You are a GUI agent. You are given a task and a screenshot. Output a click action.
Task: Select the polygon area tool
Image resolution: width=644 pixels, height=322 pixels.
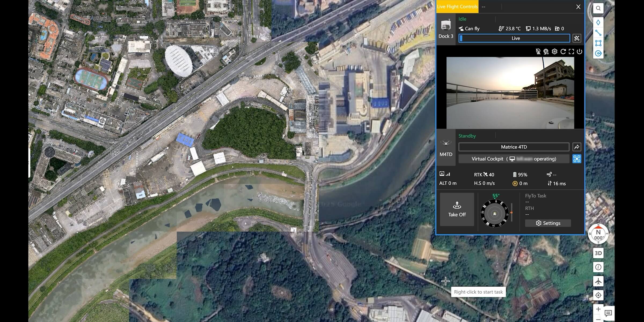(598, 43)
